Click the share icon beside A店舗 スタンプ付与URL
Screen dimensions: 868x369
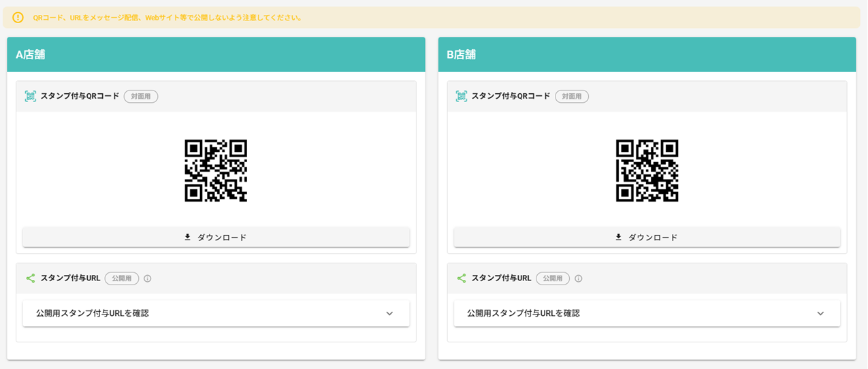click(31, 278)
